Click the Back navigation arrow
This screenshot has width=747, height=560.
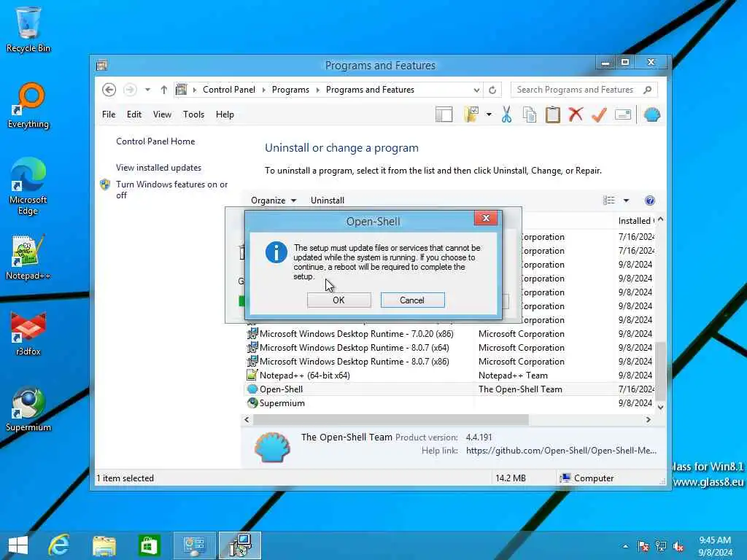pyautogui.click(x=109, y=90)
